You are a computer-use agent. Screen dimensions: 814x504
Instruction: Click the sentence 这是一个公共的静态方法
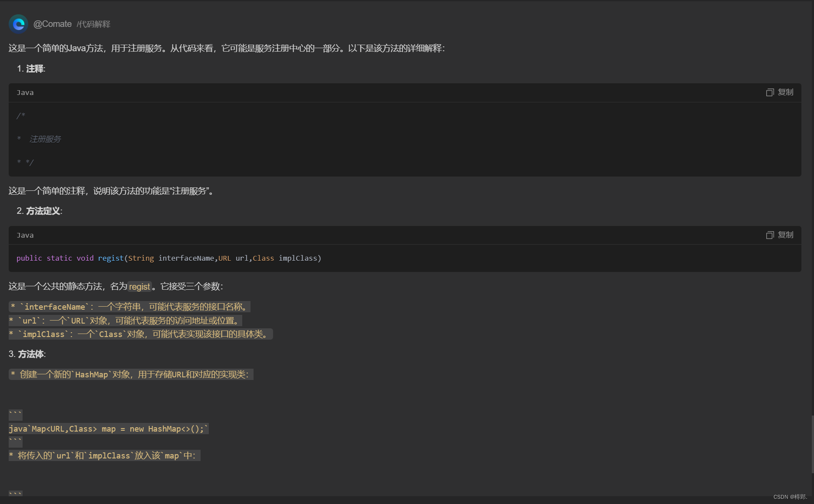tap(116, 287)
